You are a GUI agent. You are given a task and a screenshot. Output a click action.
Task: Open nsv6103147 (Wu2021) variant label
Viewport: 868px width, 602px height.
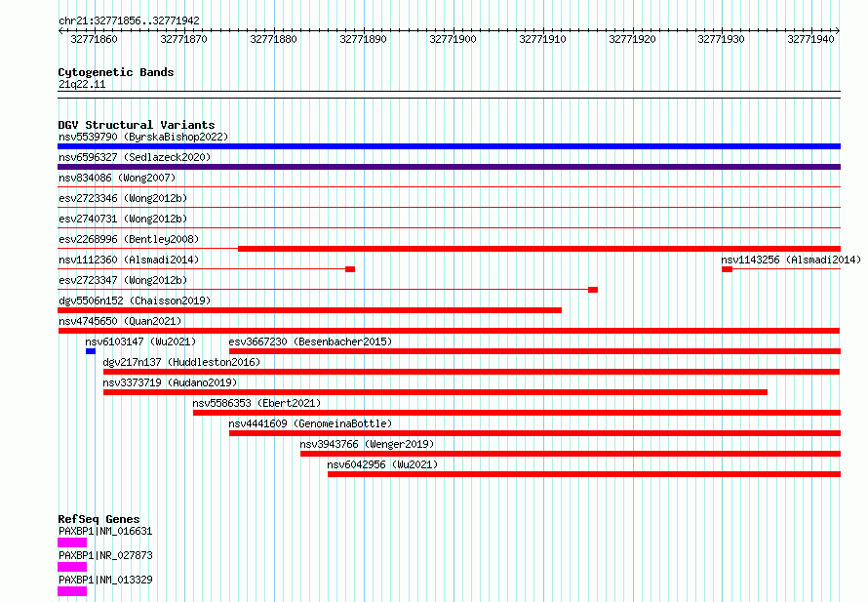tap(140, 341)
